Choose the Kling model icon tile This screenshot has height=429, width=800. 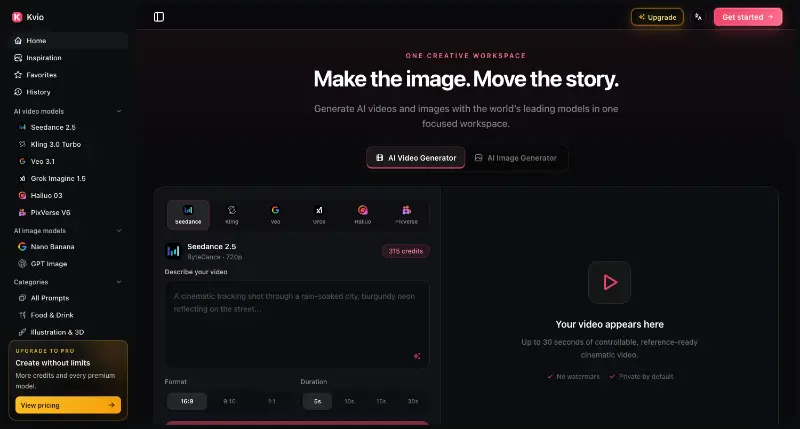232,215
